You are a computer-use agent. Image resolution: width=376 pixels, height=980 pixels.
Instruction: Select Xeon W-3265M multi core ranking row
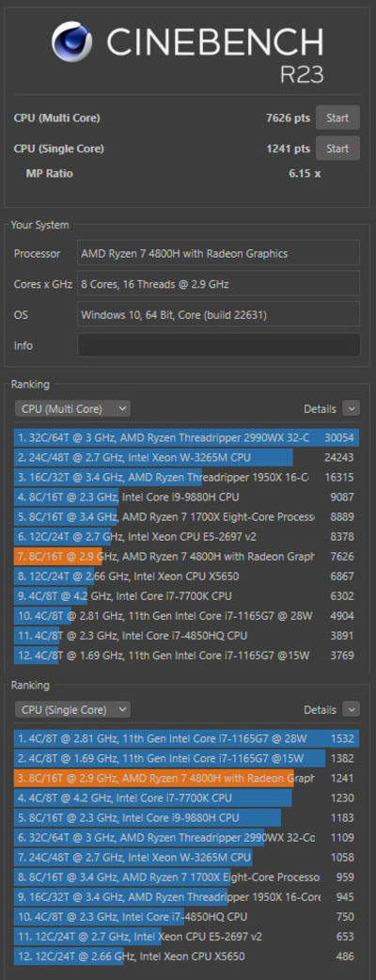(x=187, y=457)
